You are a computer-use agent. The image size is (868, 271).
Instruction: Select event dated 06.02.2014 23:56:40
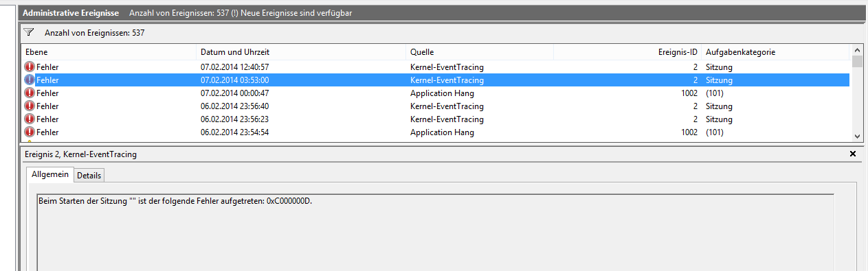click(x=436, y=106)
